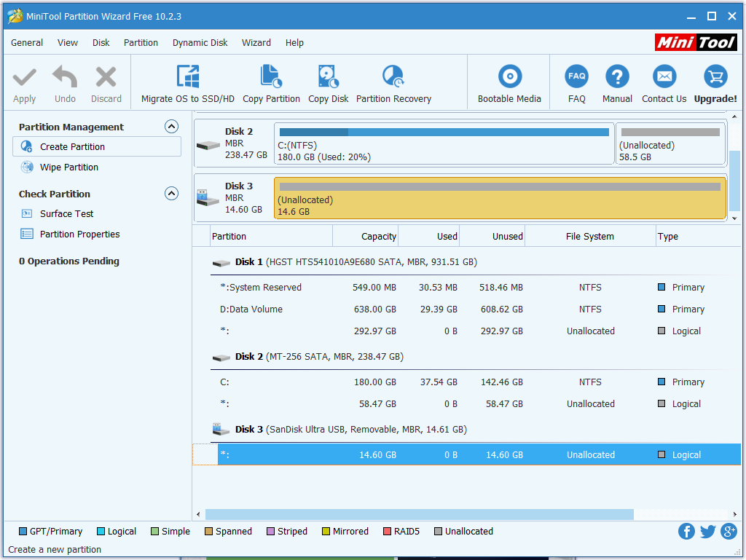Image resolution: width=746 pixels, height=560 pixels.
Task: Collapse the Partition Management section
Action: click(171, 127)
